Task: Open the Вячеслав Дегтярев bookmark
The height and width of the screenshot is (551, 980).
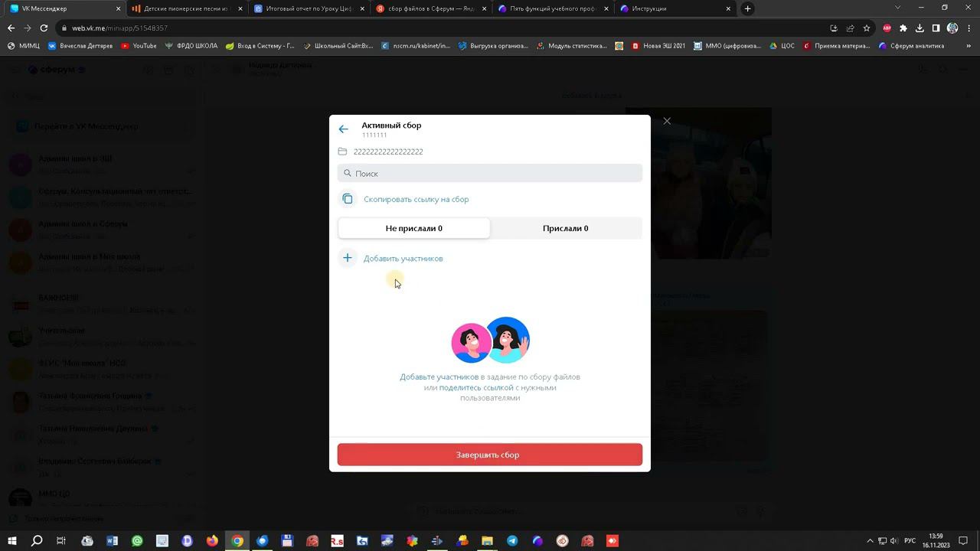Action: coord(80,46)
